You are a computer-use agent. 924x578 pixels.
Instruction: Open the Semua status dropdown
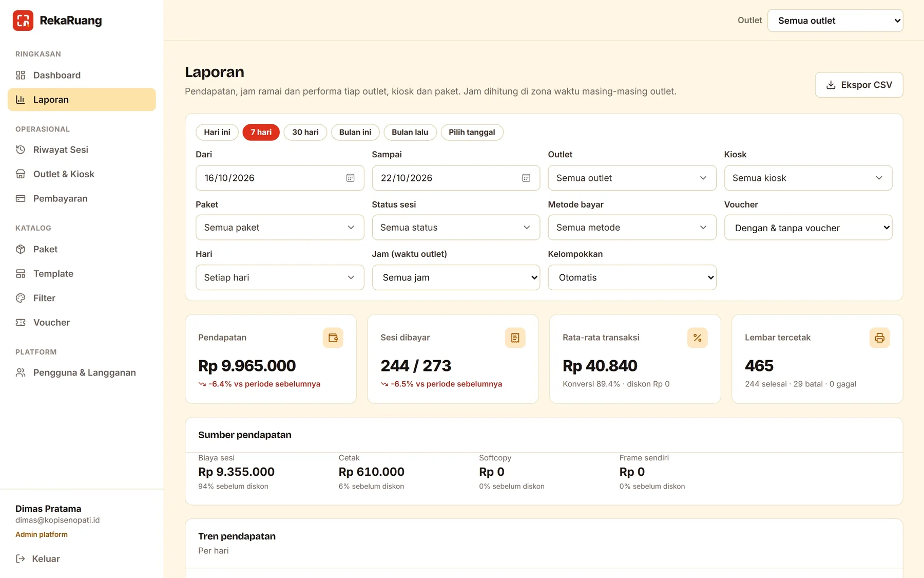(456, 227)
